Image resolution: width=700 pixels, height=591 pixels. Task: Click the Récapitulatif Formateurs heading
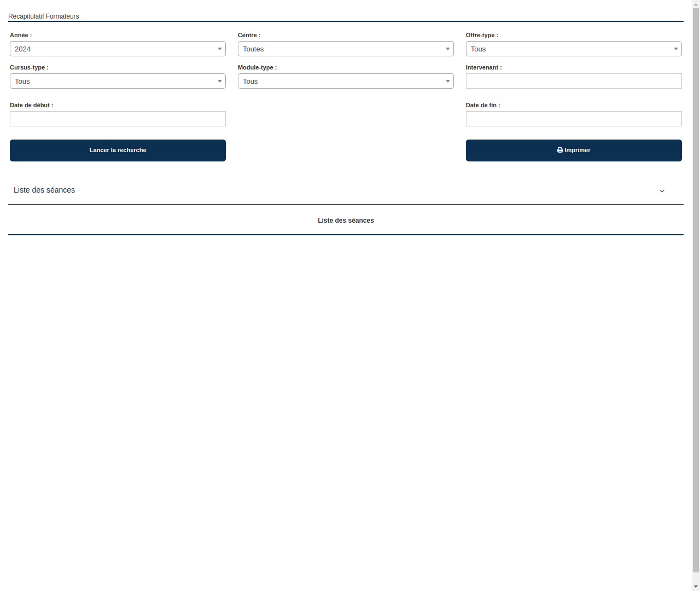[x=44, y=16]
